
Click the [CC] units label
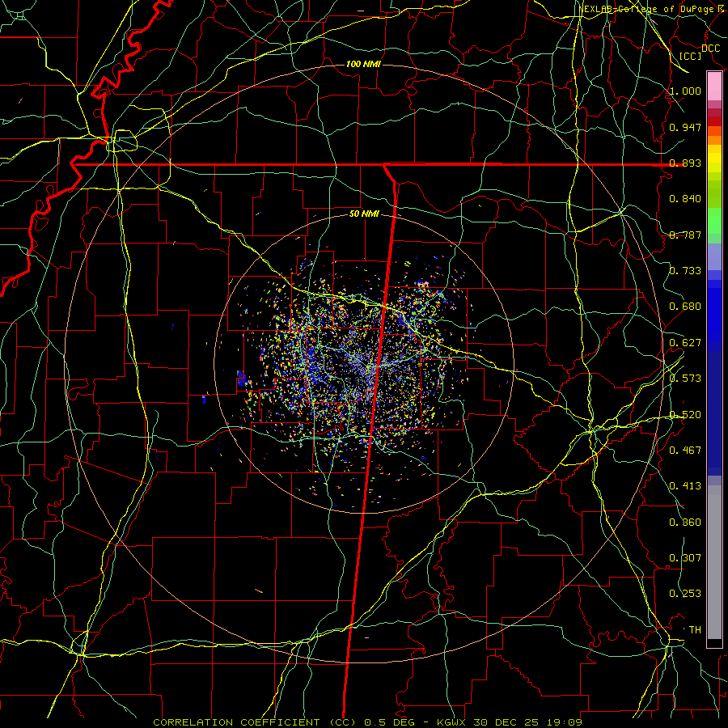pyautogui.click(x=691, y=56)
